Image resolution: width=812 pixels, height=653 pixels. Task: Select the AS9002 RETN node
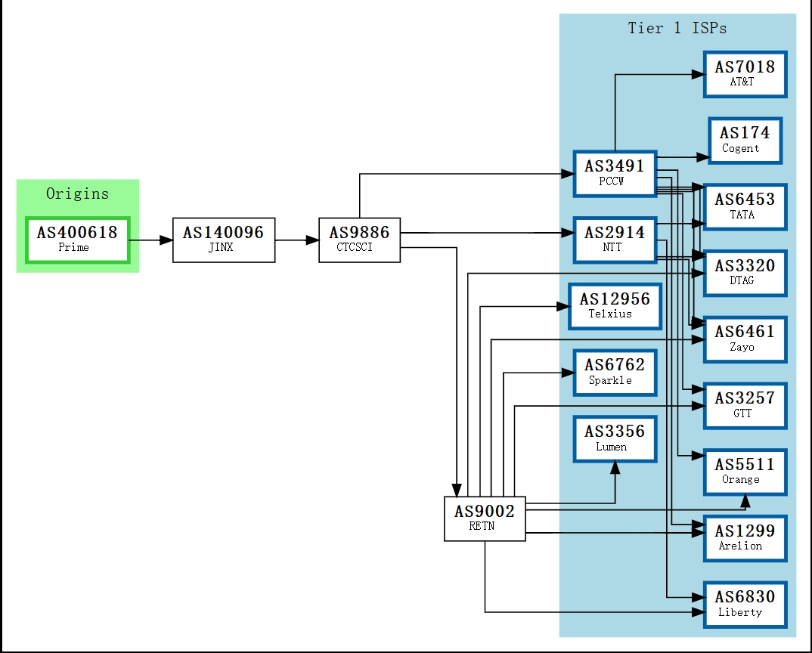point(485,519)
